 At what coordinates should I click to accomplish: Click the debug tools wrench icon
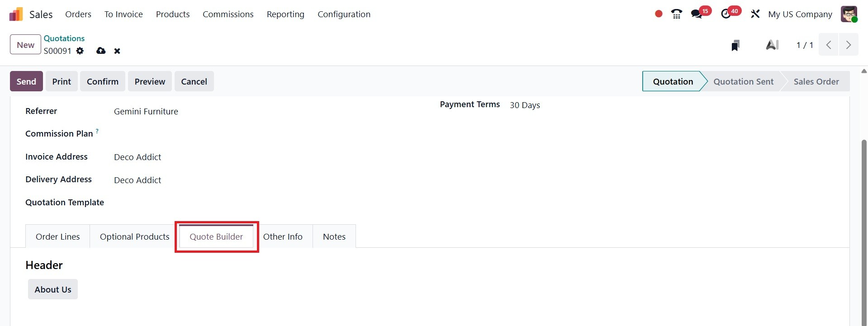pyautogui.click(x=755, y=14)
